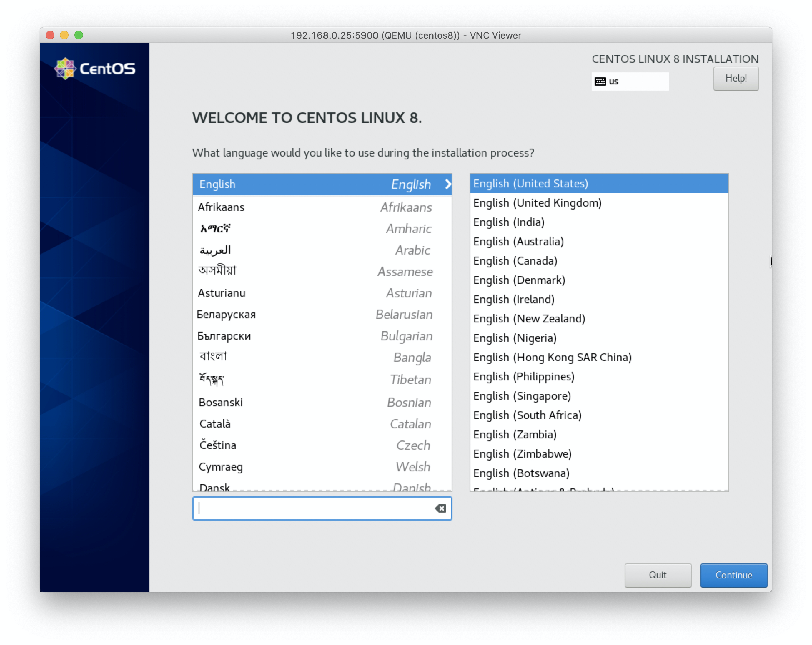
Task: Focus the language search input field
Action: [x=313, y=508]
